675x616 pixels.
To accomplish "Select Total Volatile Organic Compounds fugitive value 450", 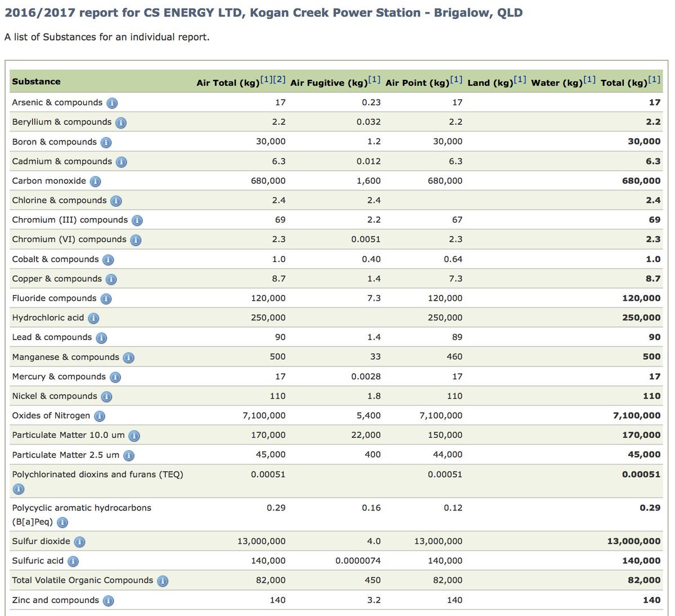I will coord(373,580).
